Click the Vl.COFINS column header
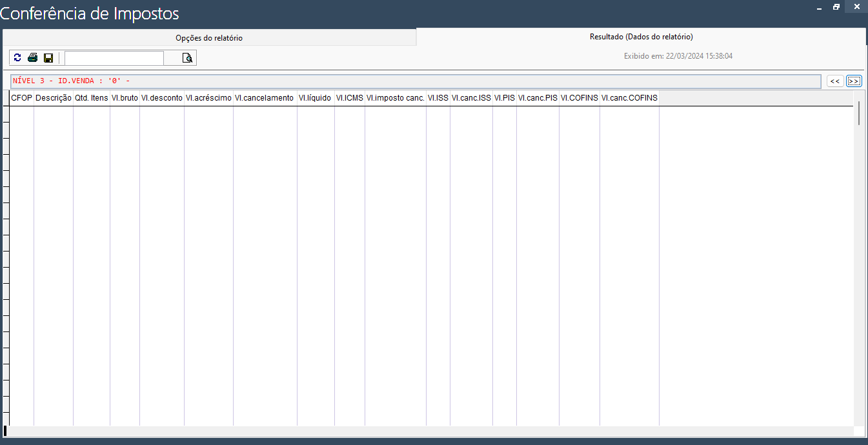This screenshot has width=868, height=445. (579, 98)
